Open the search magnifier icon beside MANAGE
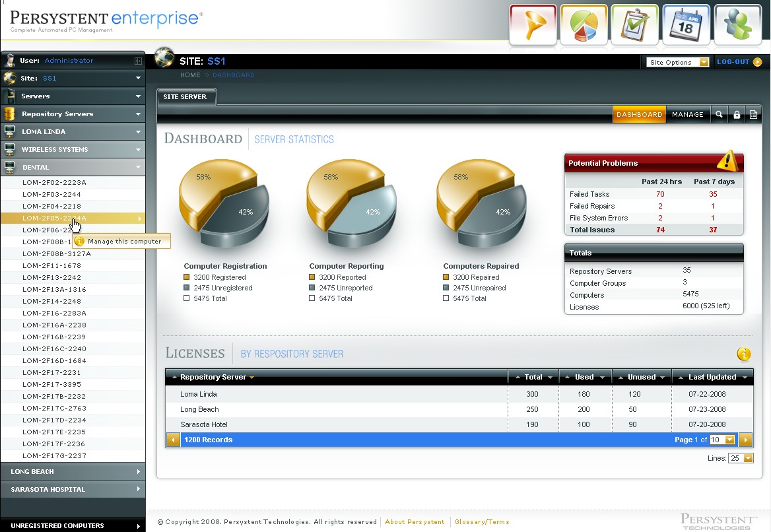 pos(719,114)
